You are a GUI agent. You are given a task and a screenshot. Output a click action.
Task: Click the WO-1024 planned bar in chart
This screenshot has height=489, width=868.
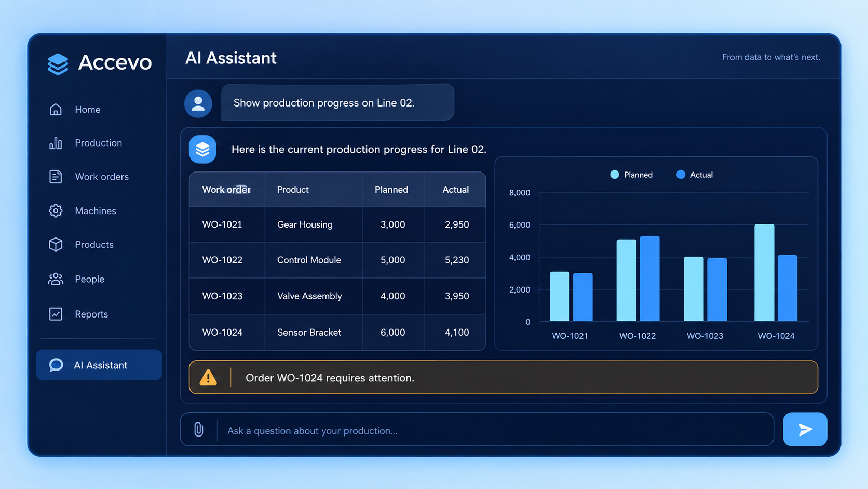(x=764, y=272)
